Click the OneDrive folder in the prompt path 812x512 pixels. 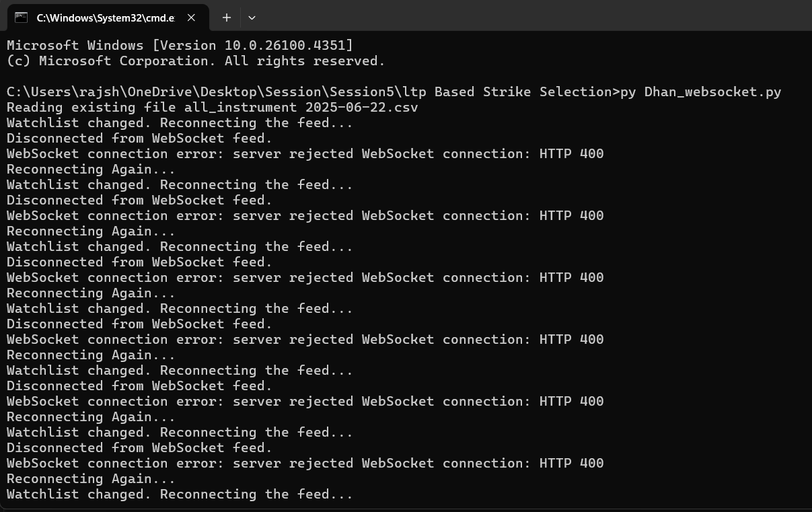160,92
